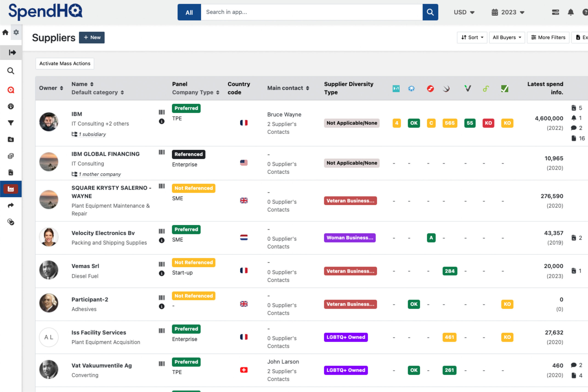Open IBM's 1 subsidiary link
The image size is (588, 392).
pyautogui.click(x=89, y=134)
